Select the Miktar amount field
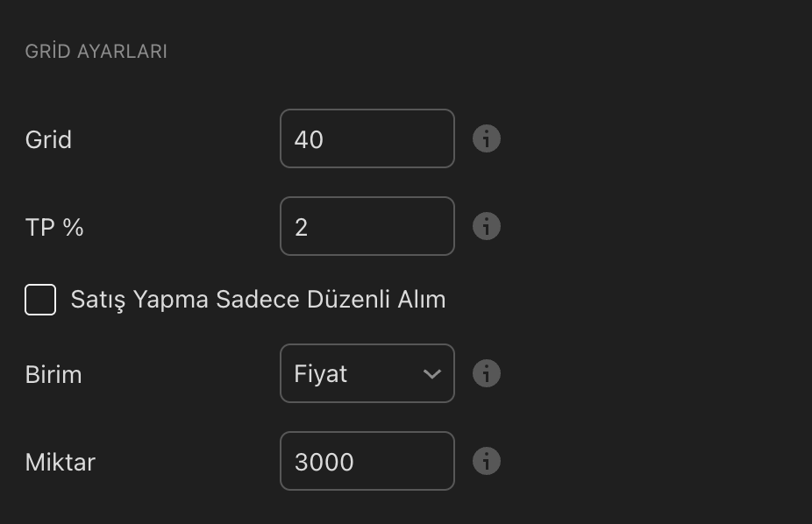The image size is (812, 524). click(x=367, y=461)
